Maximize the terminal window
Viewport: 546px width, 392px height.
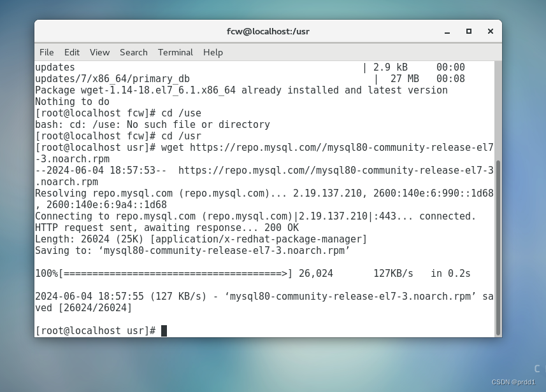469,31
